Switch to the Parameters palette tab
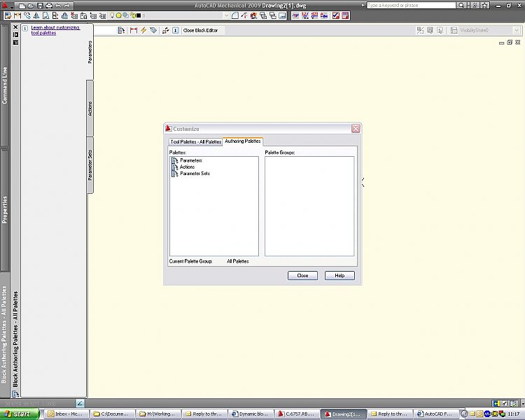Image resolution: width=525 pixels, height=420 pixels. click(x=90, y=52)
